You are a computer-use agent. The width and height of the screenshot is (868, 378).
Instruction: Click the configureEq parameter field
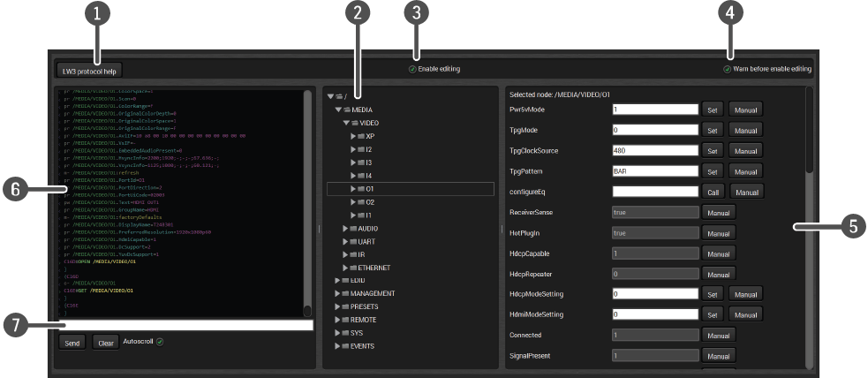655,192
